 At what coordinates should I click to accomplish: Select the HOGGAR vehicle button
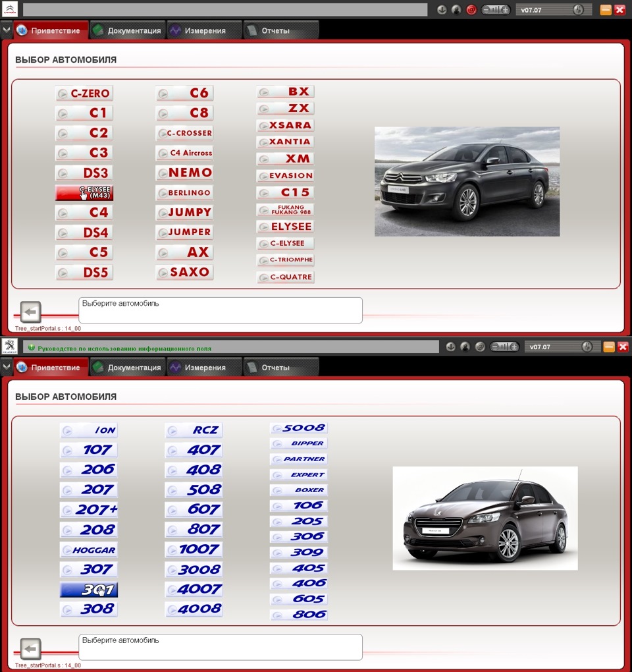click(x=89, y=550)
